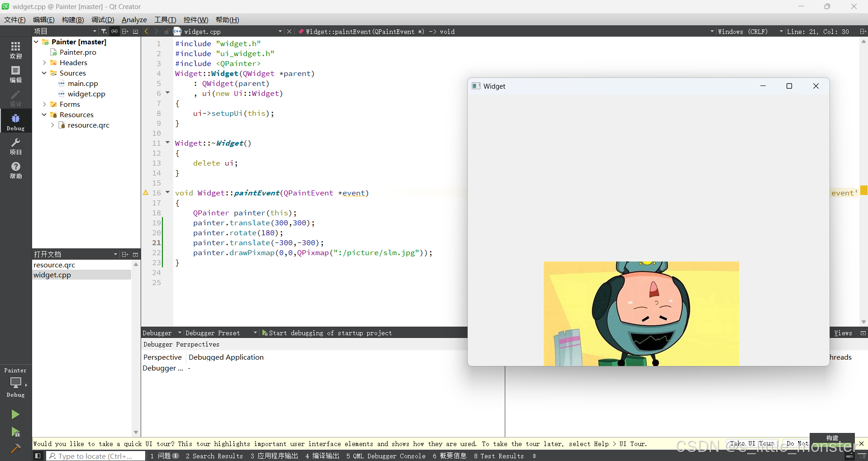Open the Views menu in debugger toolbar
Image resolution: width=868 pixels, height=461 pixels.
(x=843, y=333)
